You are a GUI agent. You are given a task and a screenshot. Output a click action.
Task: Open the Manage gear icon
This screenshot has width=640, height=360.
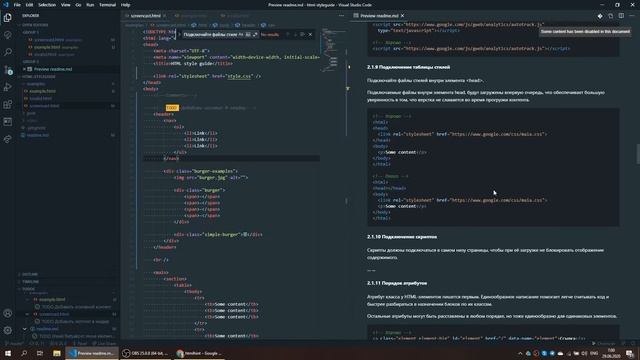(7, 330)
